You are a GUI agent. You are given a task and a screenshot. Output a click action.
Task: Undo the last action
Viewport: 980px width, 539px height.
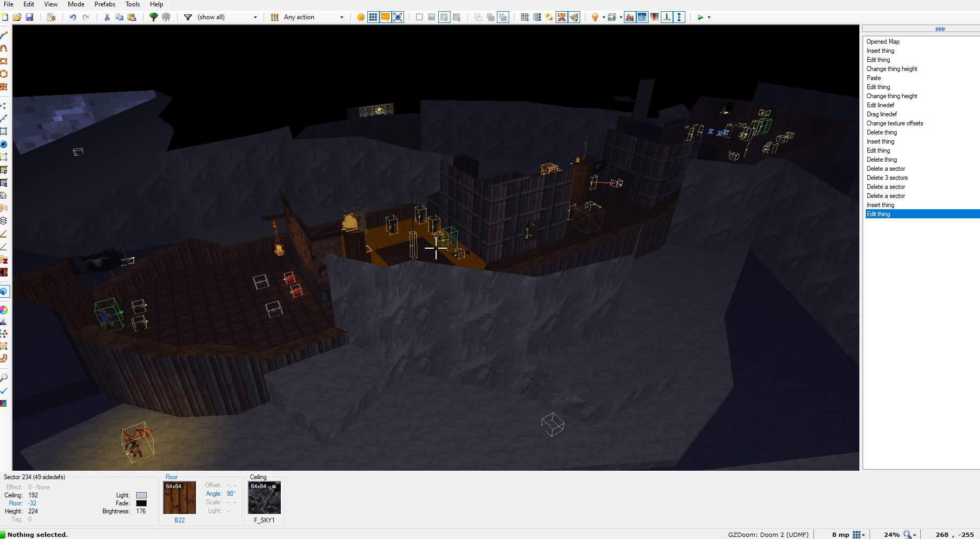(x=73, y=17)
